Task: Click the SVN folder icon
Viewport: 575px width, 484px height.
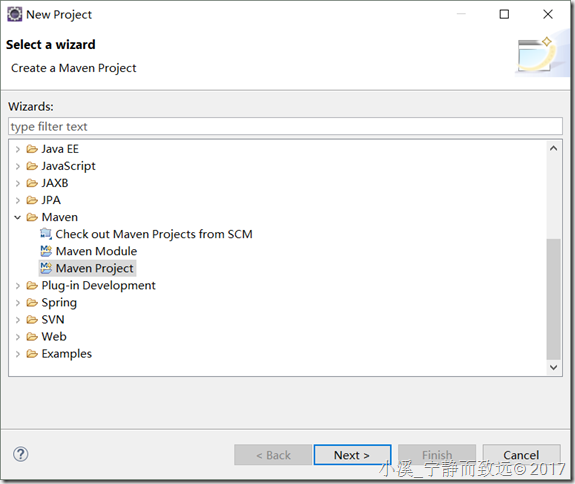Action: pos(32,319)
